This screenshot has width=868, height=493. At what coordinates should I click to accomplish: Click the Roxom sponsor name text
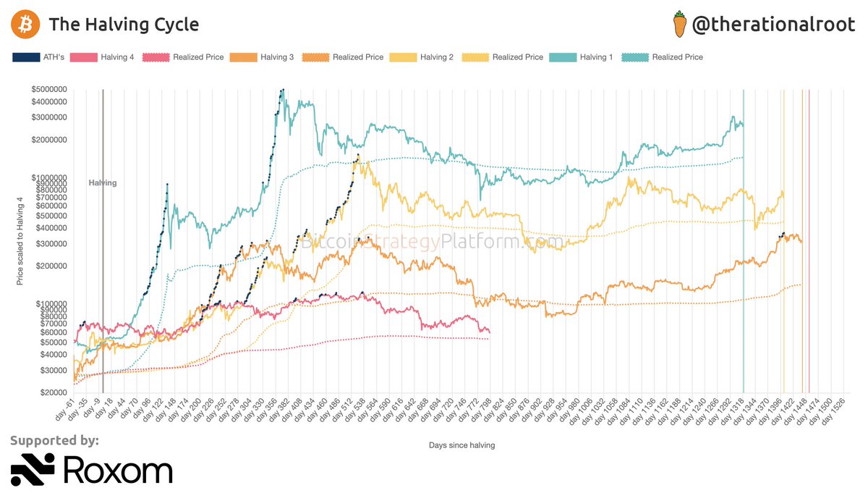tap(118, 470)
